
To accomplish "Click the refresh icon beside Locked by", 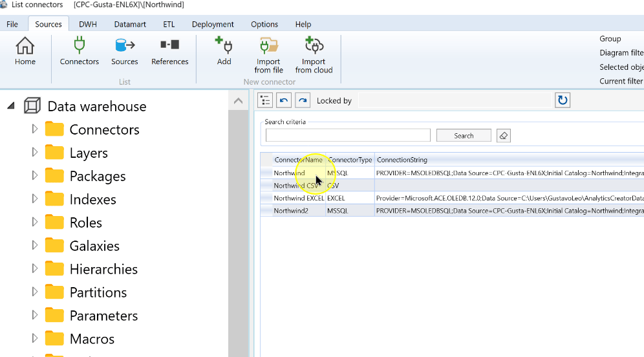I will (563, 100).
